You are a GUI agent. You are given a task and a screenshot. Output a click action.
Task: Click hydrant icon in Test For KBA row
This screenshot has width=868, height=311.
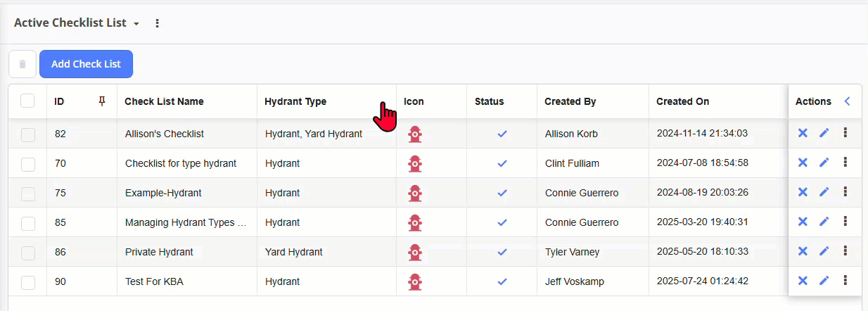click(415, 281)
